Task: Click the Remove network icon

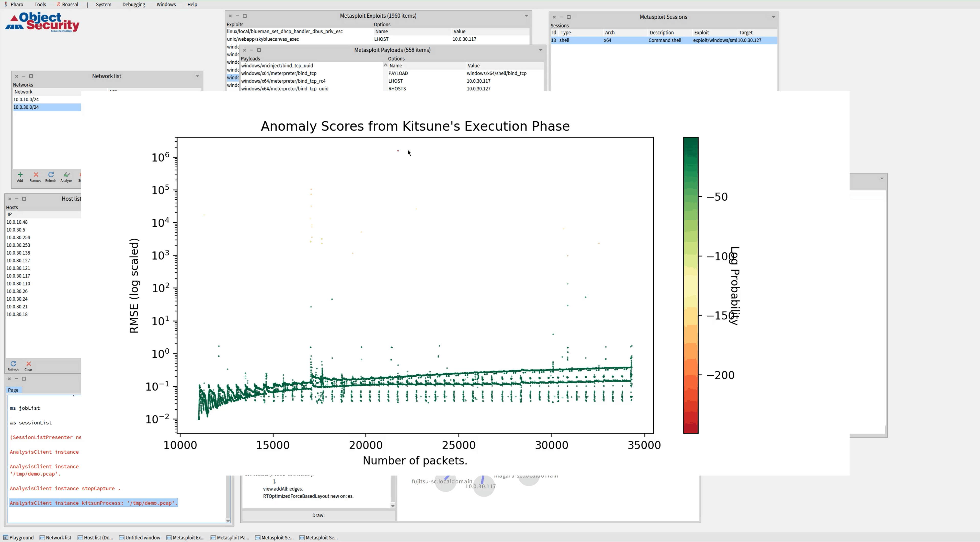Action: pos(35,175)
